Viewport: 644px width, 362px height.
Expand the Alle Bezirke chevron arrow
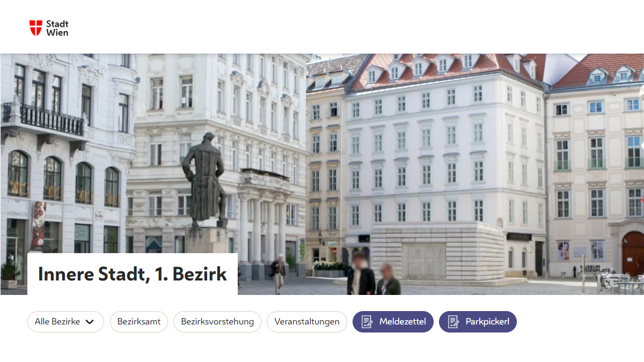(x=90, y=322)
